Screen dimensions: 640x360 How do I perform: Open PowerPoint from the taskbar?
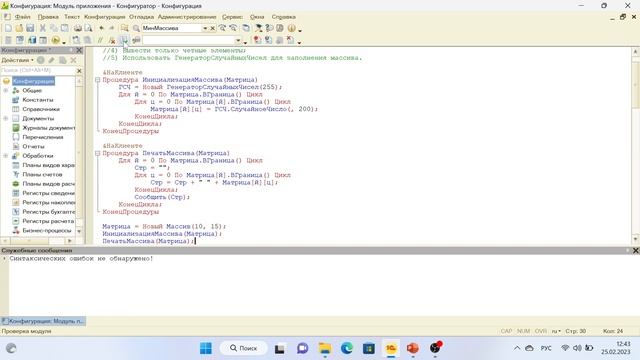pyautogui.click(x=413, y=348)
